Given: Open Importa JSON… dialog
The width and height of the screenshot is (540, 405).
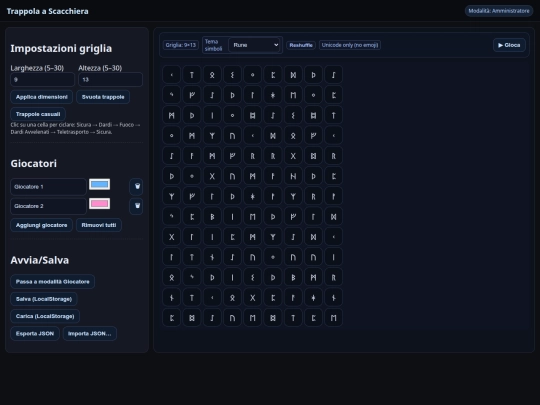Looking at the screenshot, I should coord(90,334).
